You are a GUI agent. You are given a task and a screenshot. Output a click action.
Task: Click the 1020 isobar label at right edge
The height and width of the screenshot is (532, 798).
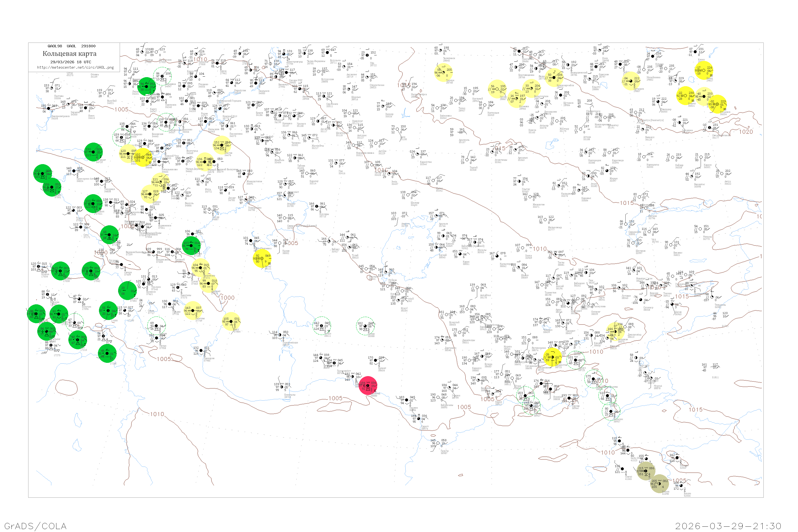coord(746,132)
